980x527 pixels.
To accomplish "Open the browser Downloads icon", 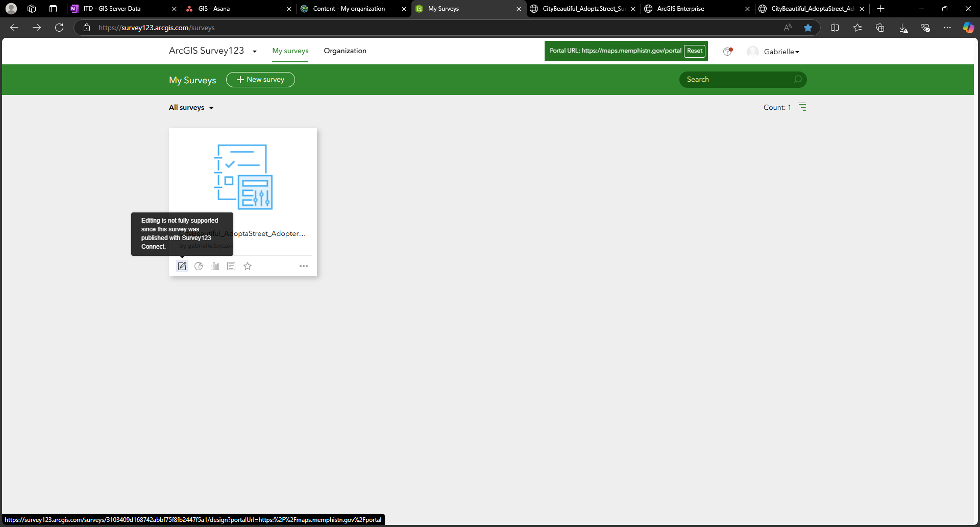I will pos(903,28).
